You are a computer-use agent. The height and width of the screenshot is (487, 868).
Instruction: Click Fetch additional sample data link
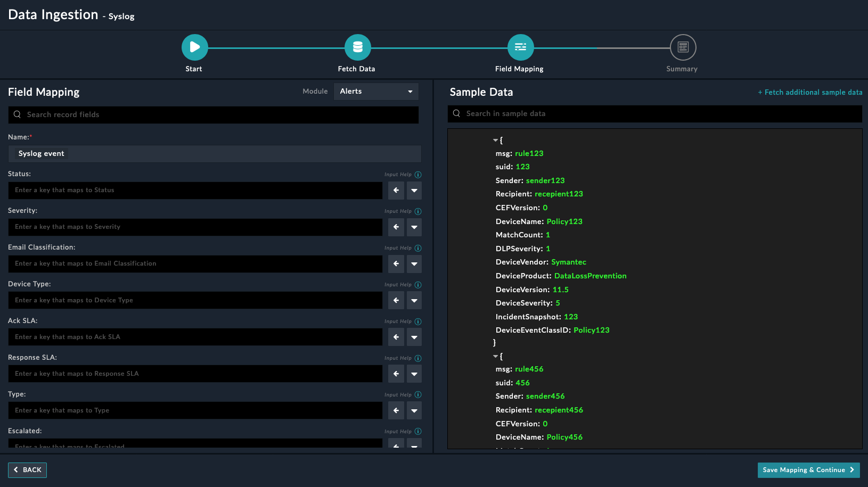[810, 93]
